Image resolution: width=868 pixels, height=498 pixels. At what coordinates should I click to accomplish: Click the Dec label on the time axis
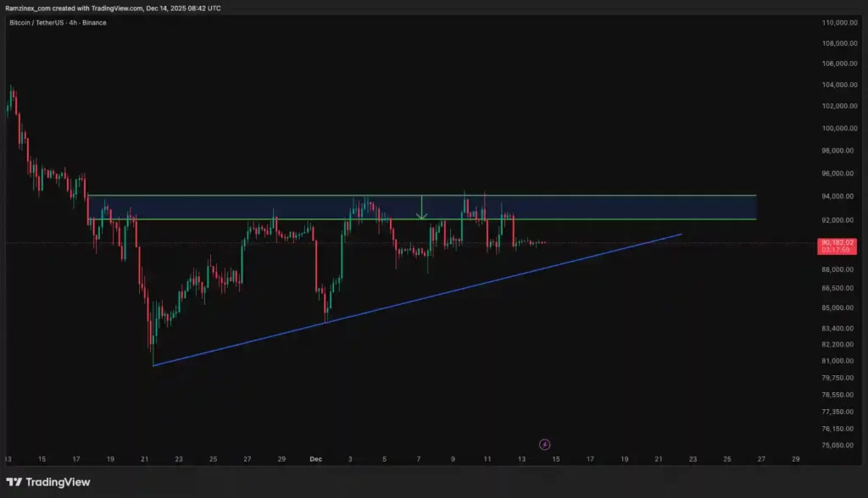(x=315, y=459)
